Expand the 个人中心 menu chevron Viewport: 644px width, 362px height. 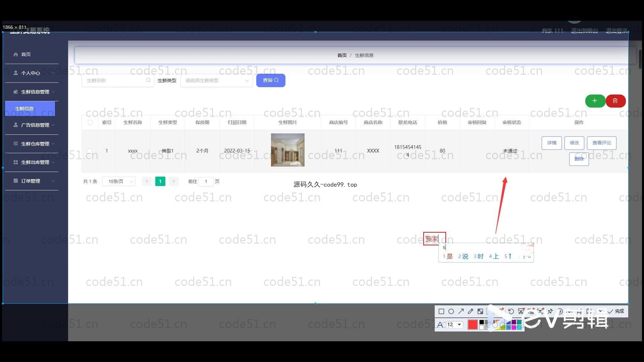53,73
